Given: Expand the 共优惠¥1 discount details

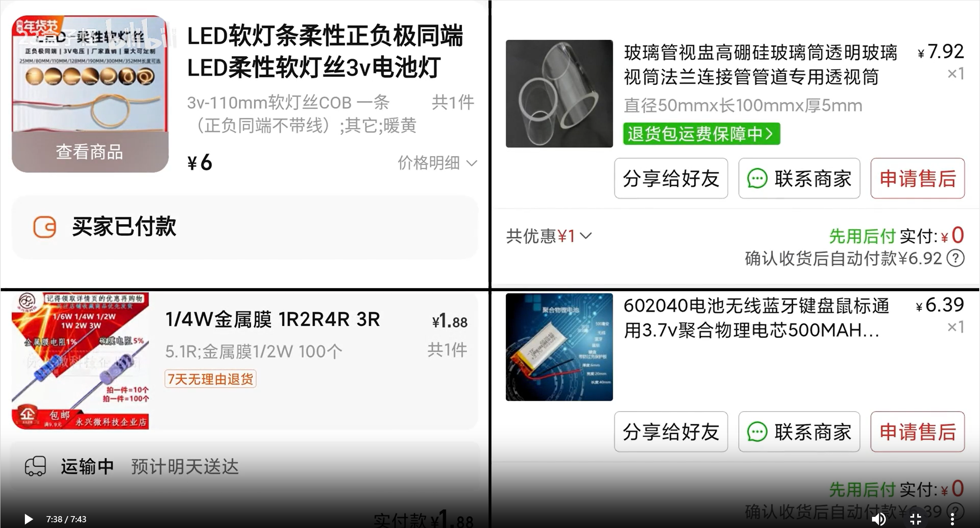Looking at the screenshot, I should 549,236.
